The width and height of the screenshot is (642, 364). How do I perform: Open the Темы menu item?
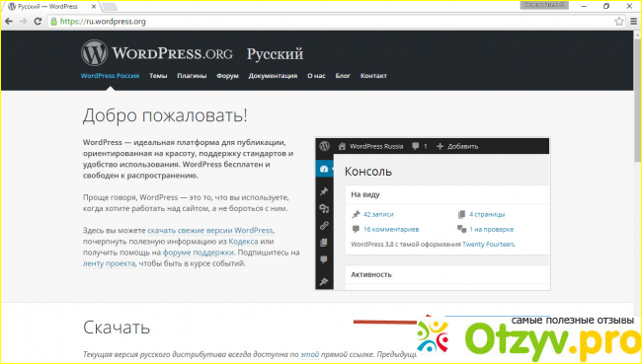click(x=158, y=76)
